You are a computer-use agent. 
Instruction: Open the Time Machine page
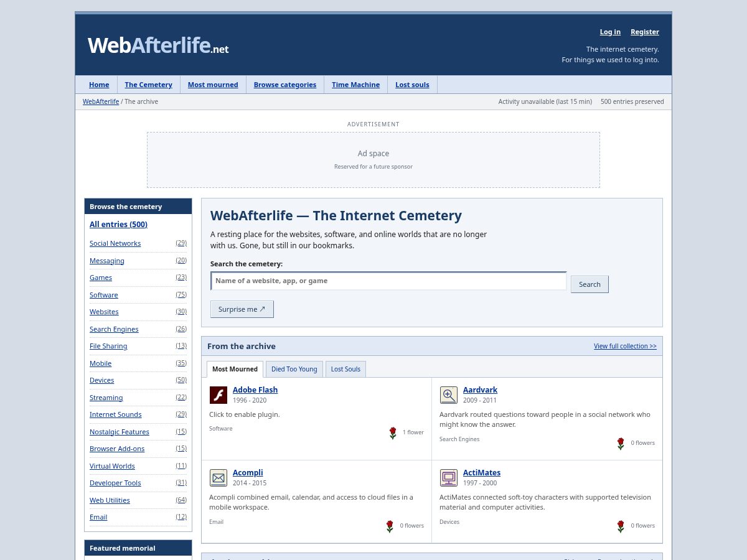pos(355,85)
